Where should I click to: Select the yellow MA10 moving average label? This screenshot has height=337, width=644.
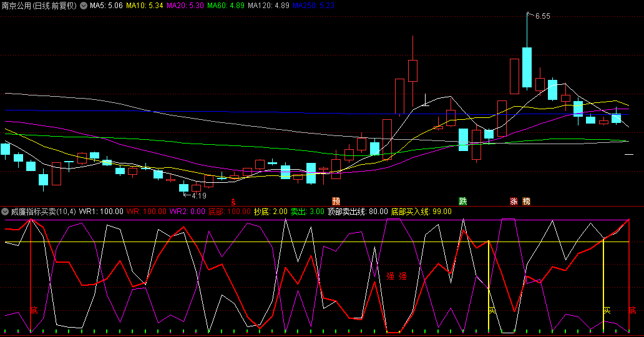coord(145,6)
